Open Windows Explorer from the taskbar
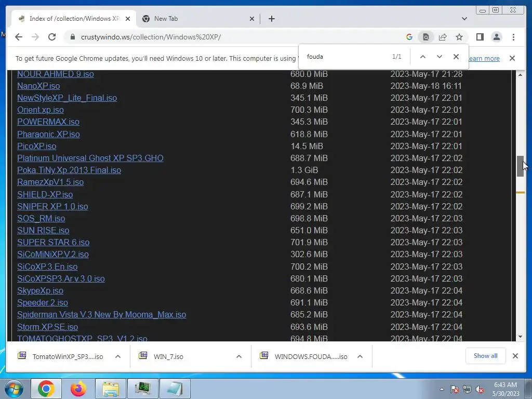The image size is (532, 399). (x=111, y=389)
